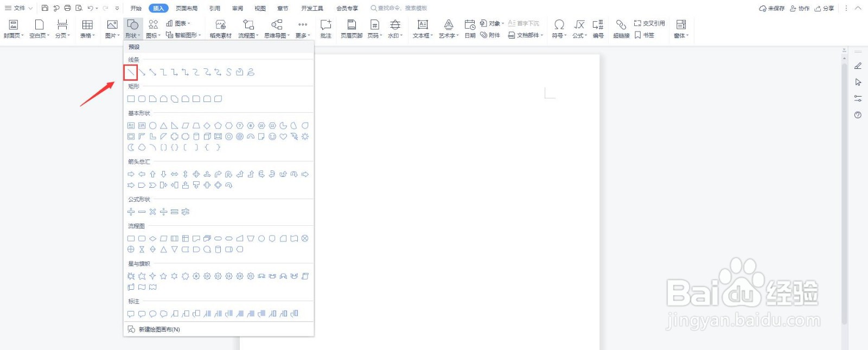Choose the crescent moon shape
868x350 pixels.
point(131,147)
